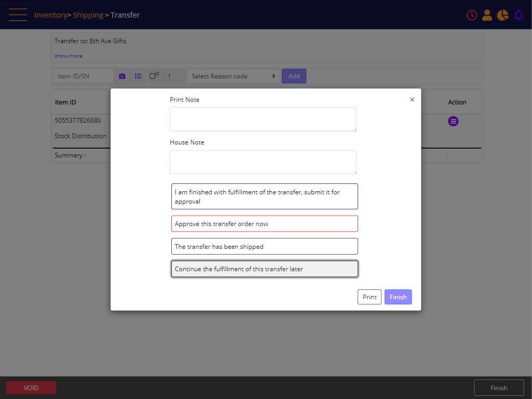This screenshot has height=399, width=532.
Task: Click the Stock Distribution text
Action: point(80,136)
